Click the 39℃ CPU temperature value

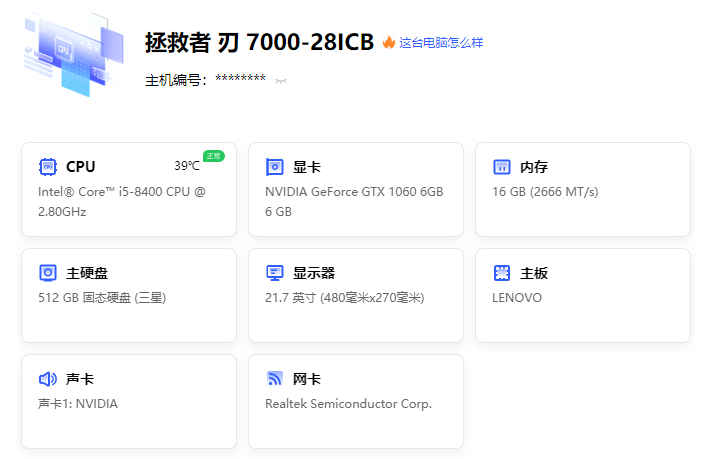187,166
